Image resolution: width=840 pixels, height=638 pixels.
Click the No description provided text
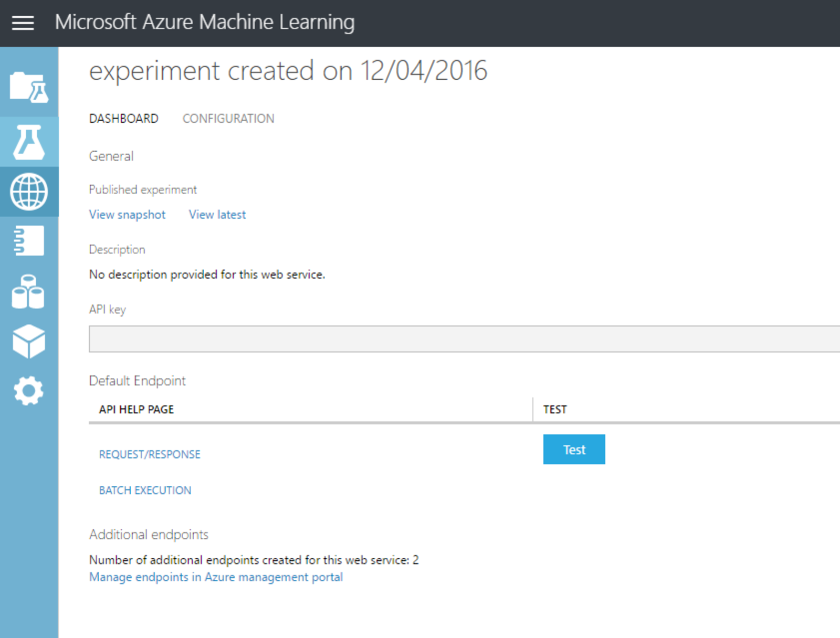click(207, 274)
